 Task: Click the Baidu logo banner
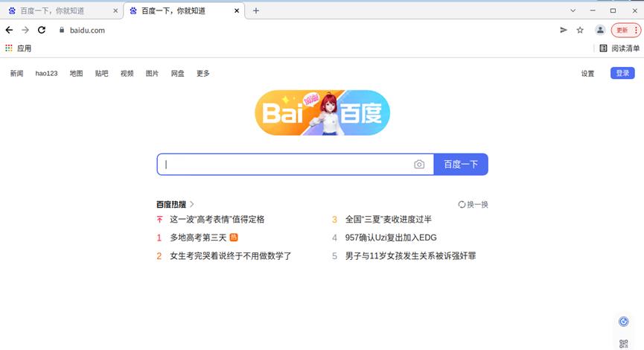(322, 112)
